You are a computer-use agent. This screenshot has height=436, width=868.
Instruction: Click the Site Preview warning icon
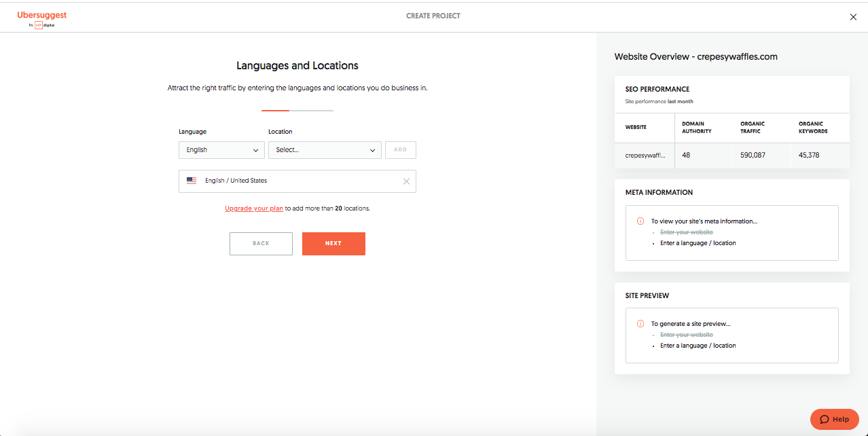pyautogui.click(x=640, y=324)
